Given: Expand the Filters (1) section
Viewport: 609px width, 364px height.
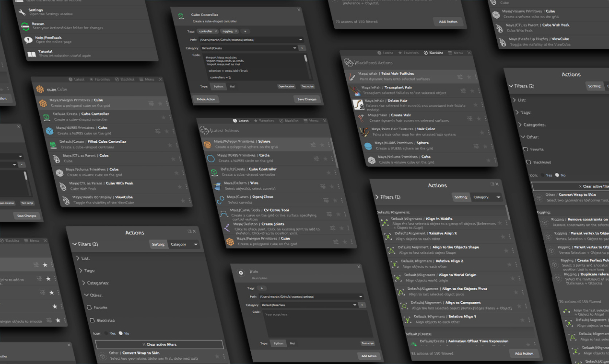Looking at the screenshot, I should pyautogui.click(x=377, y=197).
